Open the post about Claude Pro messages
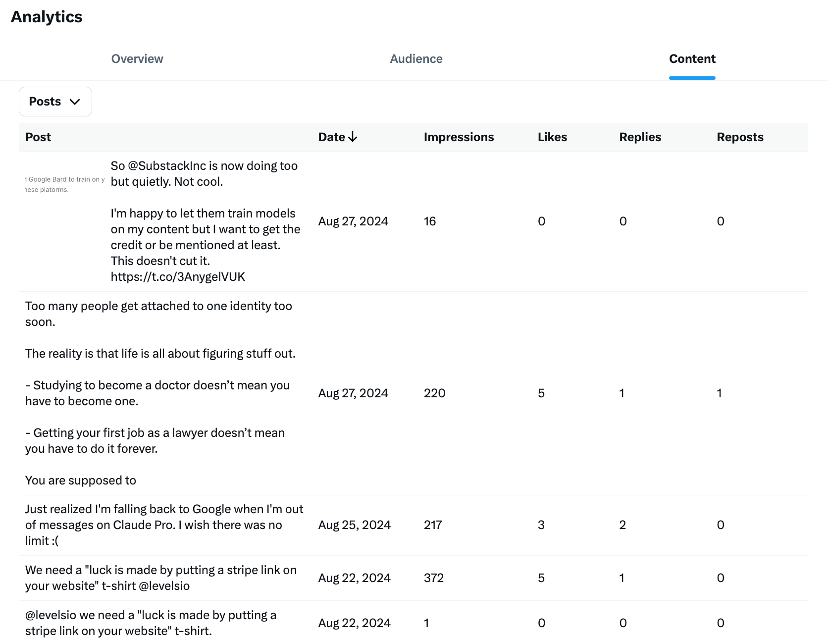 (164, 524)
